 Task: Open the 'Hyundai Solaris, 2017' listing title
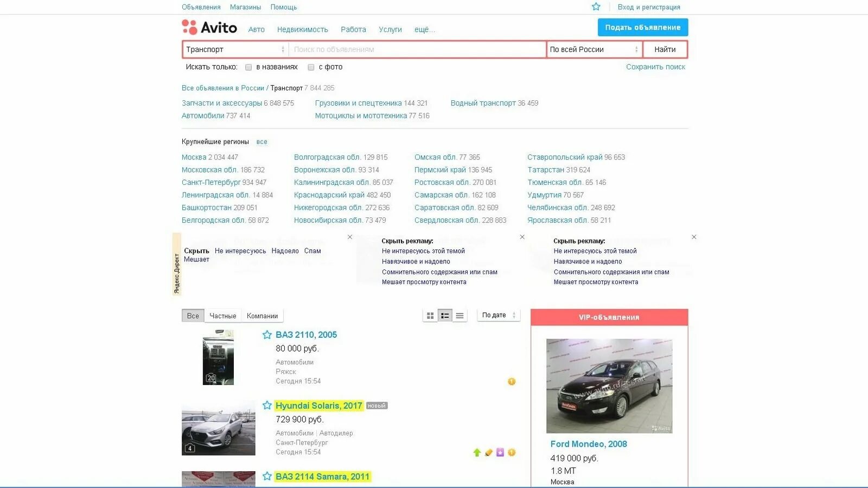point(318,406)
